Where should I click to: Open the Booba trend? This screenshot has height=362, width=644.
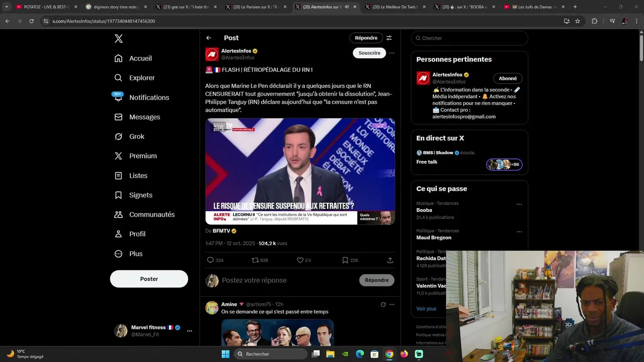click(424, 210)
